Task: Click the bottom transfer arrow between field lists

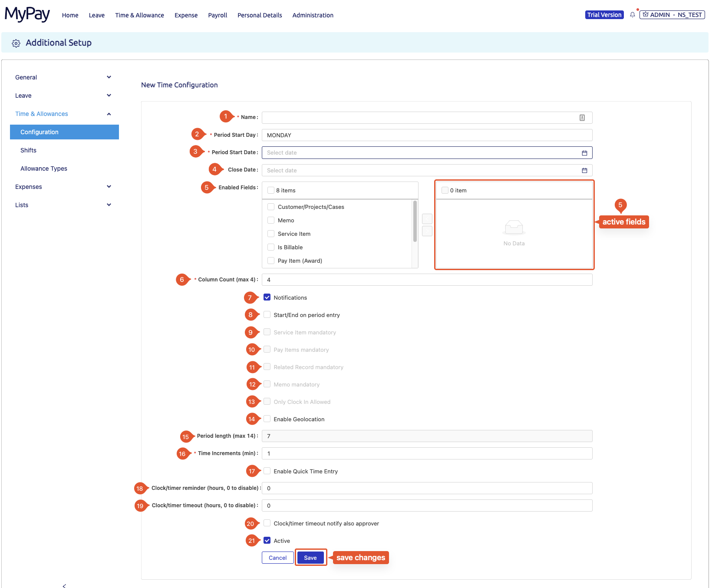Action: tap(427, 231)
